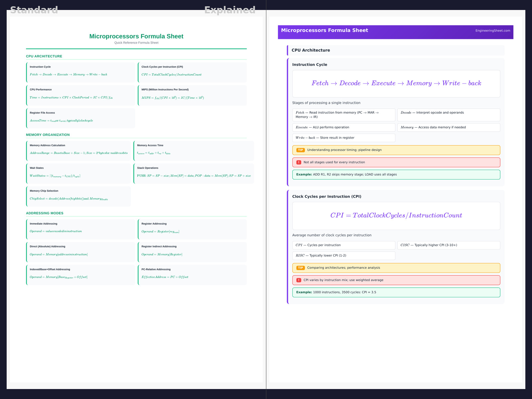Click the large purple CPI formula box

[x=396, y=215]
